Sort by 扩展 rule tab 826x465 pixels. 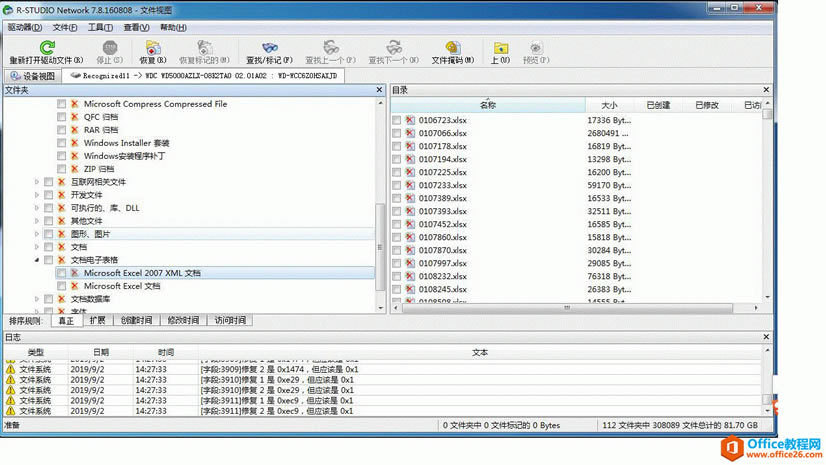(x=97, y=320)
